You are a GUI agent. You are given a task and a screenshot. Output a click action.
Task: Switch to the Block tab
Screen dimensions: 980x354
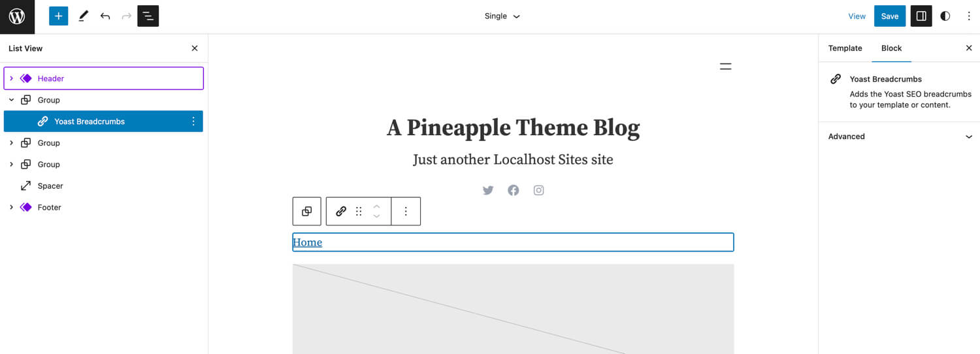click(x=891, y=48)
